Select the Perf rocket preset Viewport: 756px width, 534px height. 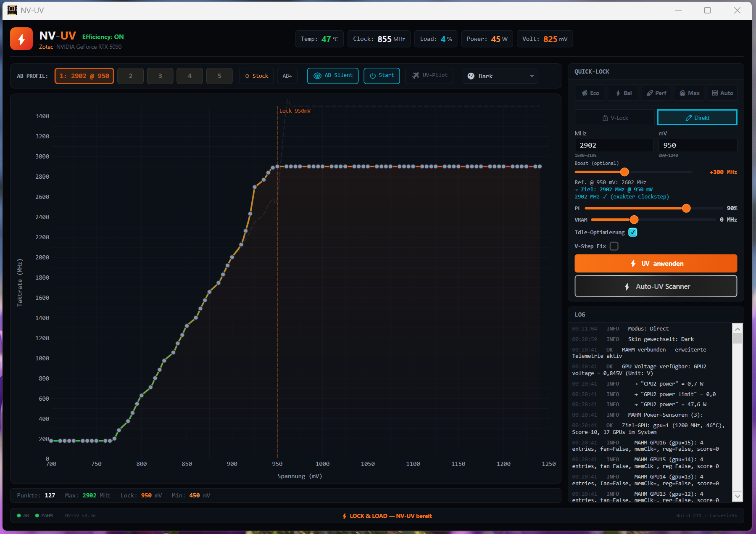click(656, 93)
